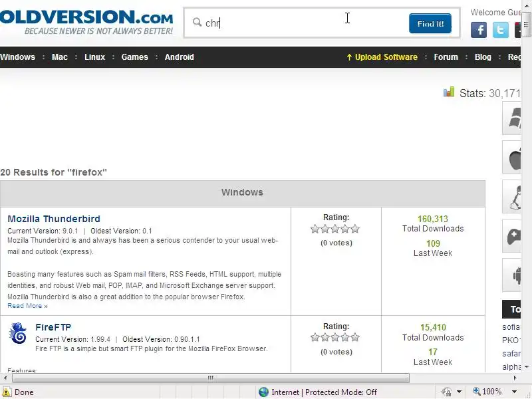This screenshot has width=532, height=399.
Task: Click the vertical scrollbar thumb
Action: (x=526, y=25)
